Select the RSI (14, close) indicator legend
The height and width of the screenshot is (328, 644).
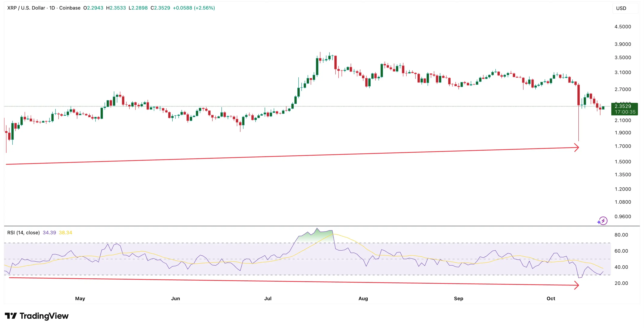(x=23, y=233)
